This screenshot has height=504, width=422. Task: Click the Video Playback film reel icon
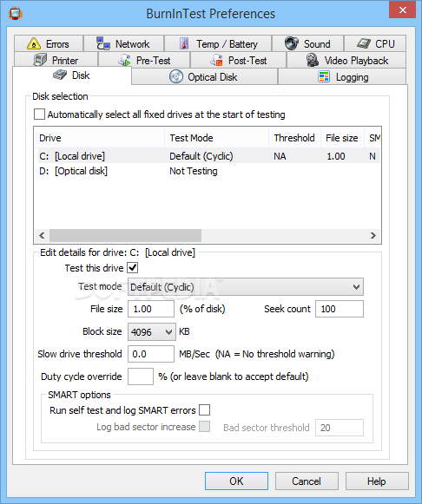[x=312, y=60]
